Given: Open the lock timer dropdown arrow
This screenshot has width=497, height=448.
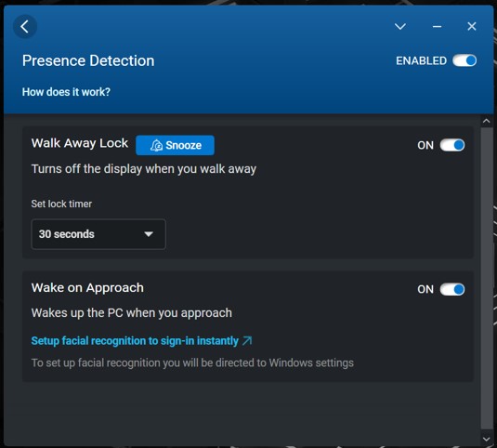Looking at the screenshot, I should (149, 234).
